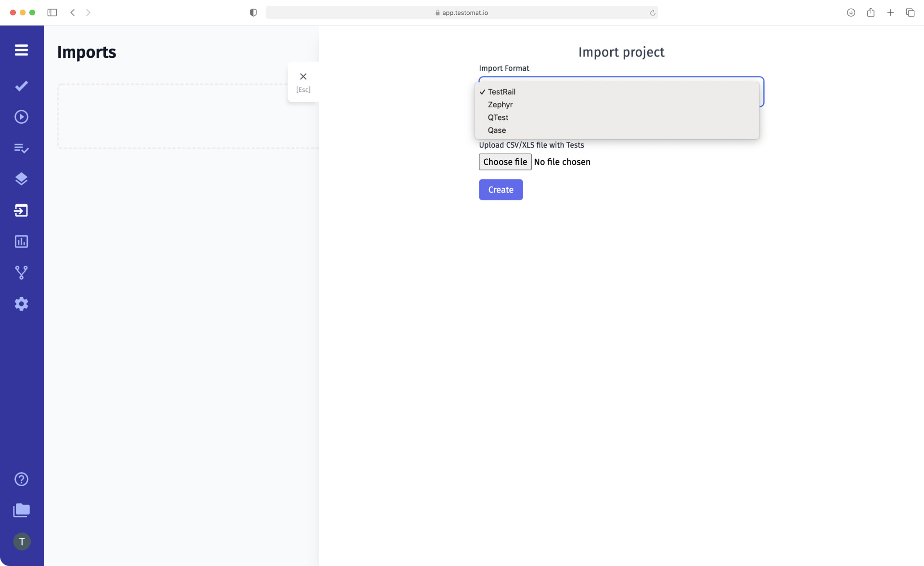The width and height of the screenshot is (924, 566).
Task: Click the checkmark/tasks icon in sidebar
Action: tap(21, 86)
